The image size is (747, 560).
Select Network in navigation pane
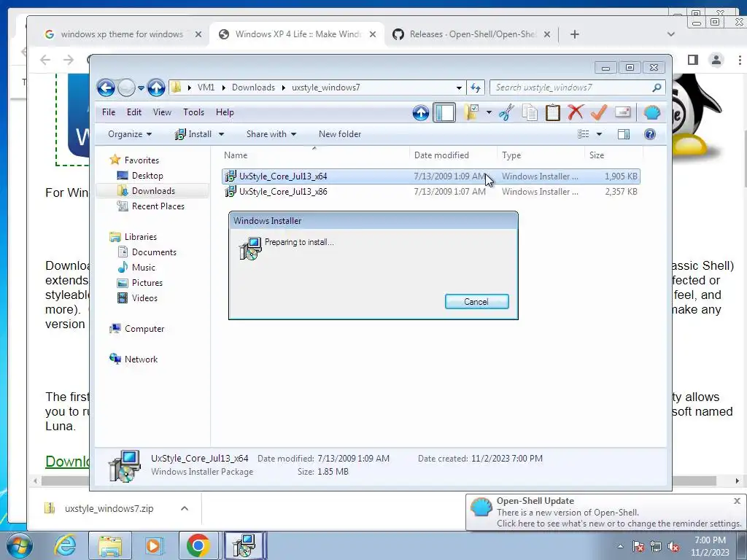coord(141,359)
